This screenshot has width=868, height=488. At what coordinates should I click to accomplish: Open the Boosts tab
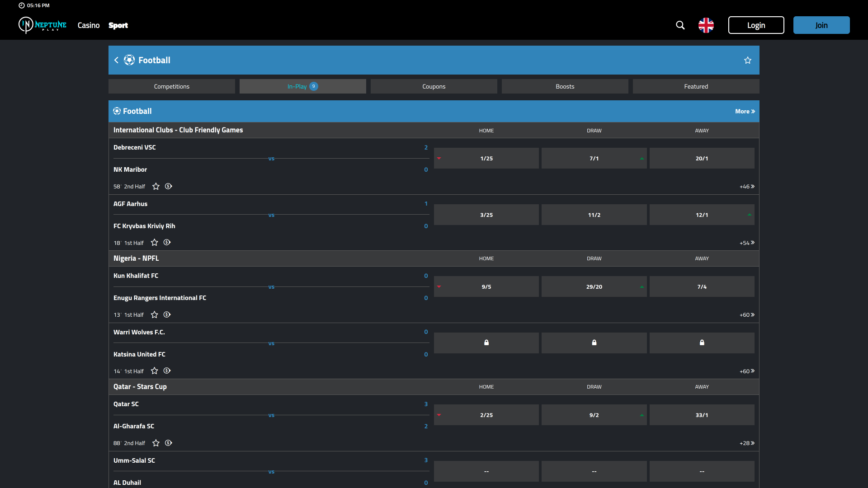coord(565,86)
